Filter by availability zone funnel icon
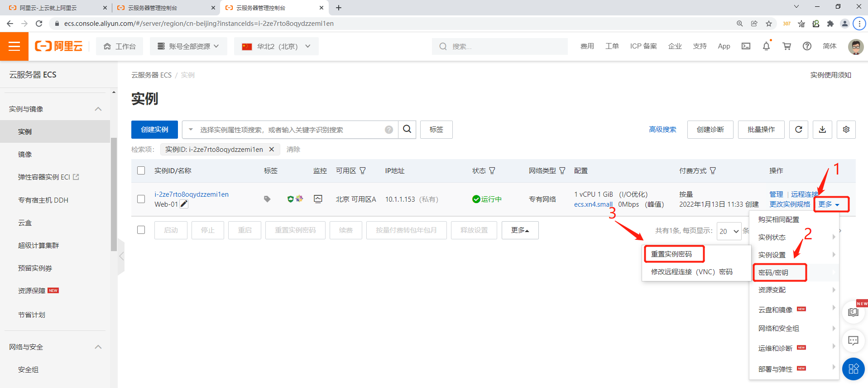The width and height of the screenshot is (868, 388). pyautogui.click(x=363, y=171)
